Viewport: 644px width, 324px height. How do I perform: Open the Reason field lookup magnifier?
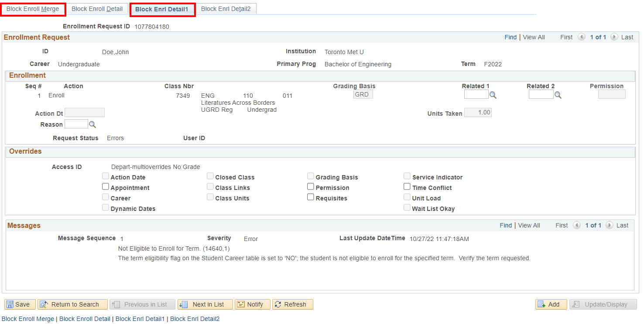[92, 124]
